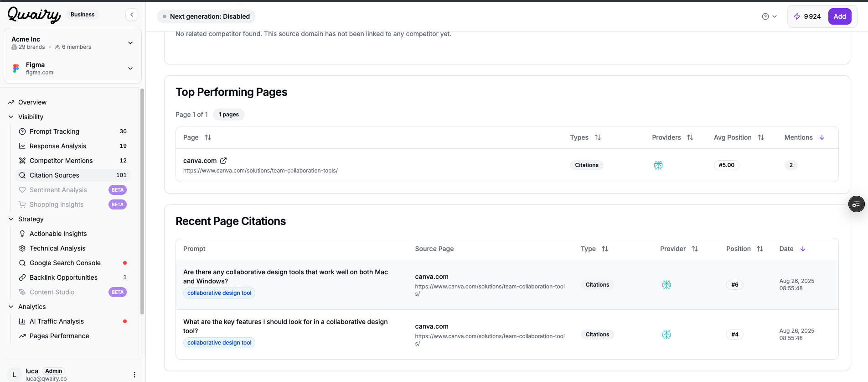The height and width of the screenshot is (382, 868).
Task: Click the sidebar vertical scrollbar
Action: click(x=142, y=201)
